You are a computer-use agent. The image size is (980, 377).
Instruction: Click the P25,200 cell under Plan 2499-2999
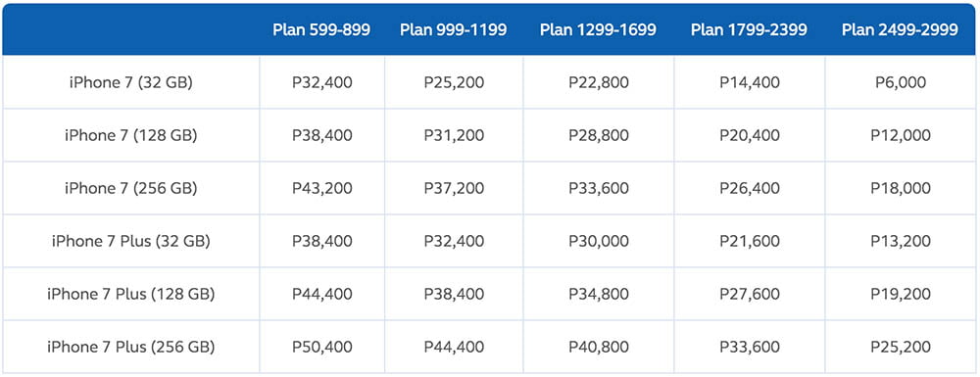coord(900,347)
